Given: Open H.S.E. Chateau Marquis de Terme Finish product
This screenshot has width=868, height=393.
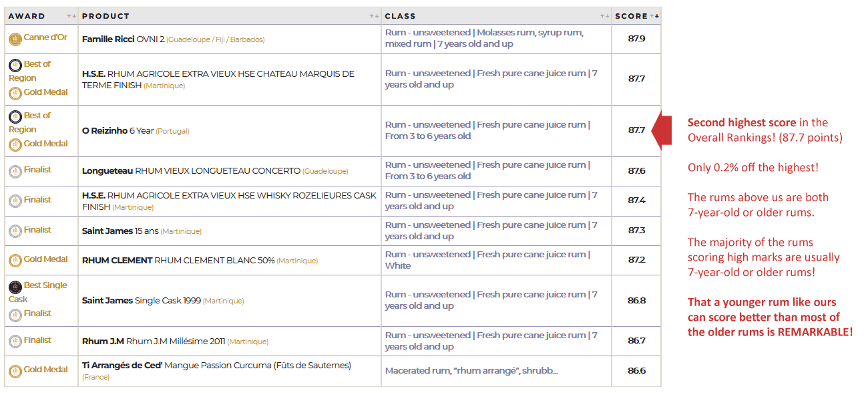Looking at the screenshot, I should [218, 80].
